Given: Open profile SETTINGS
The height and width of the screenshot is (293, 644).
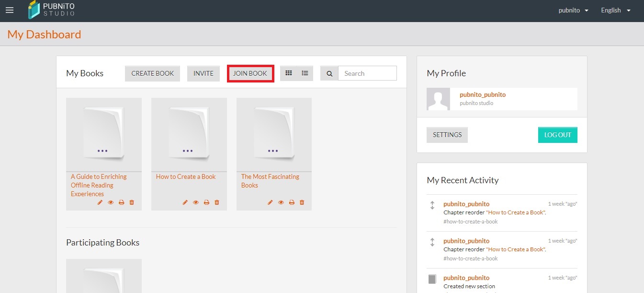Looking at the screenshot, I should pyautogui.click(x=447, y=135).
